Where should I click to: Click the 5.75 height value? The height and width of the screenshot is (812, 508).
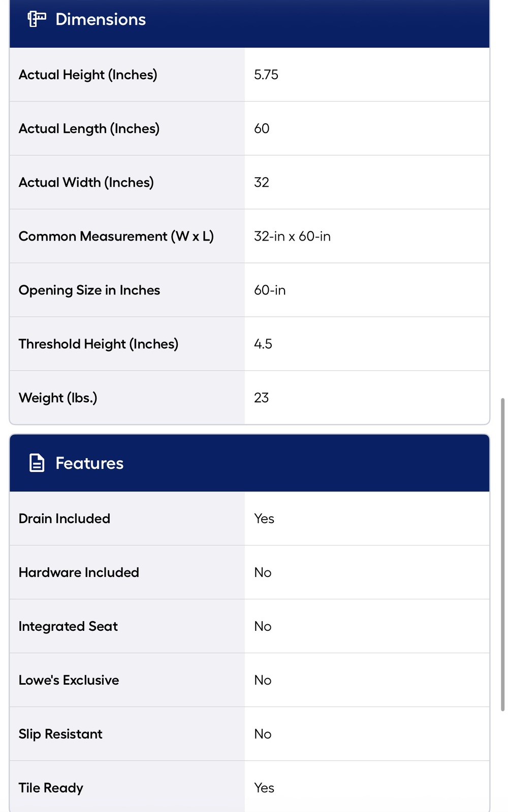tap(266, 75)
